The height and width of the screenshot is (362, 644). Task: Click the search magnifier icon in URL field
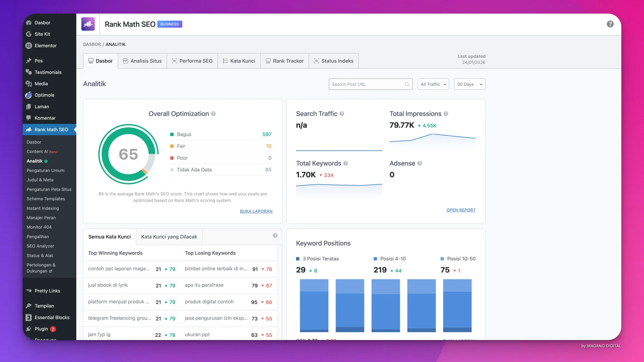click(x=407, y=84)
